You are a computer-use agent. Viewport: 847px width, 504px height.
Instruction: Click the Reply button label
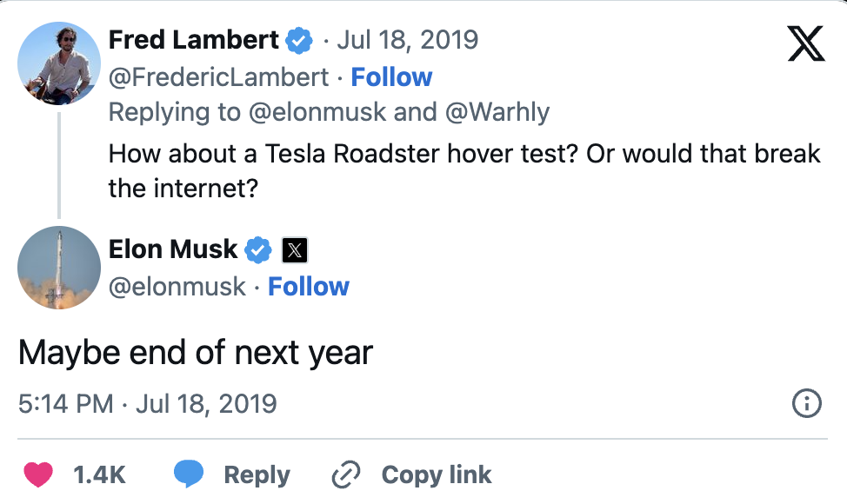pos(257,474)
